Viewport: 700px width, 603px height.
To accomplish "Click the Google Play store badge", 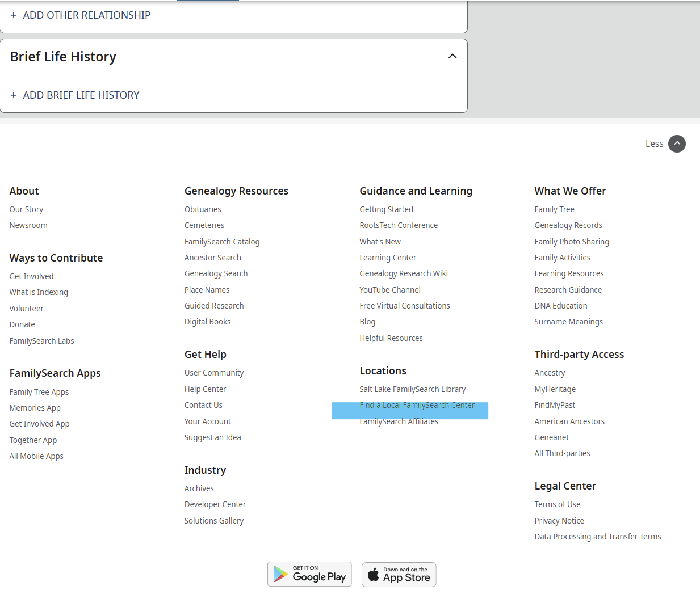I will (x=309, y=574).
